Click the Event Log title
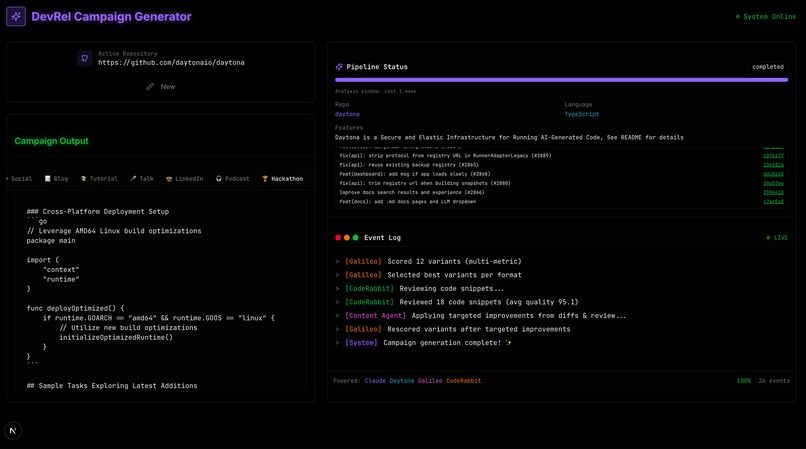806x449 pixels. pos(382,238)
